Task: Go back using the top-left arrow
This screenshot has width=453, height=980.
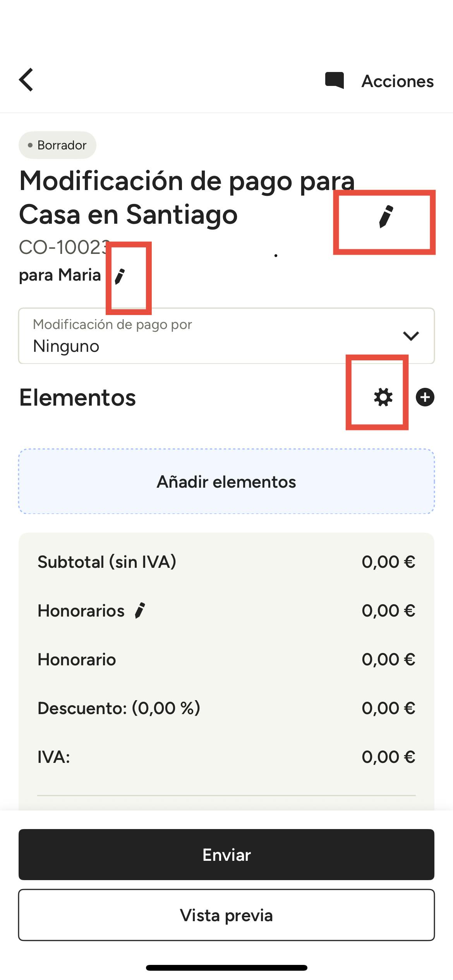Action: coord(26,80)
